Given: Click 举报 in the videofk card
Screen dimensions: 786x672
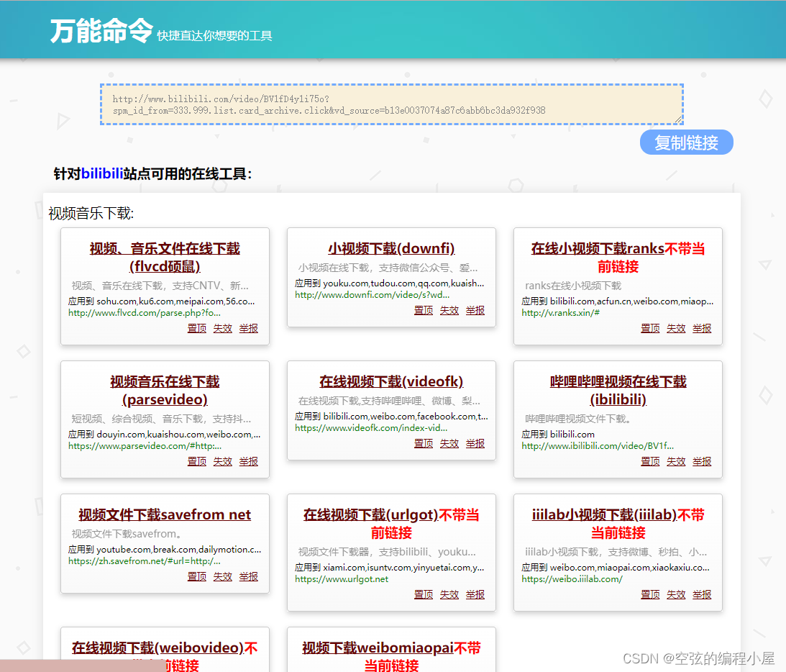Looking at the screenshot, I should point(475,443).
